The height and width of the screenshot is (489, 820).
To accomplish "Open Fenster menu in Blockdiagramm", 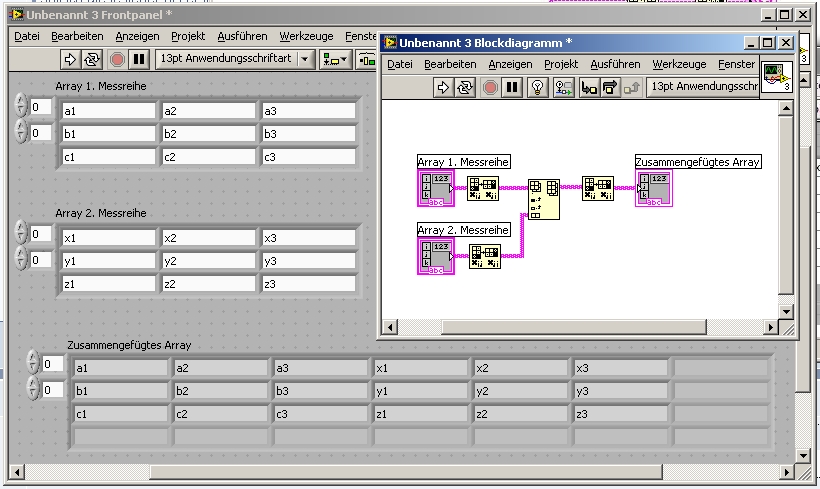I will coord(736,64).
